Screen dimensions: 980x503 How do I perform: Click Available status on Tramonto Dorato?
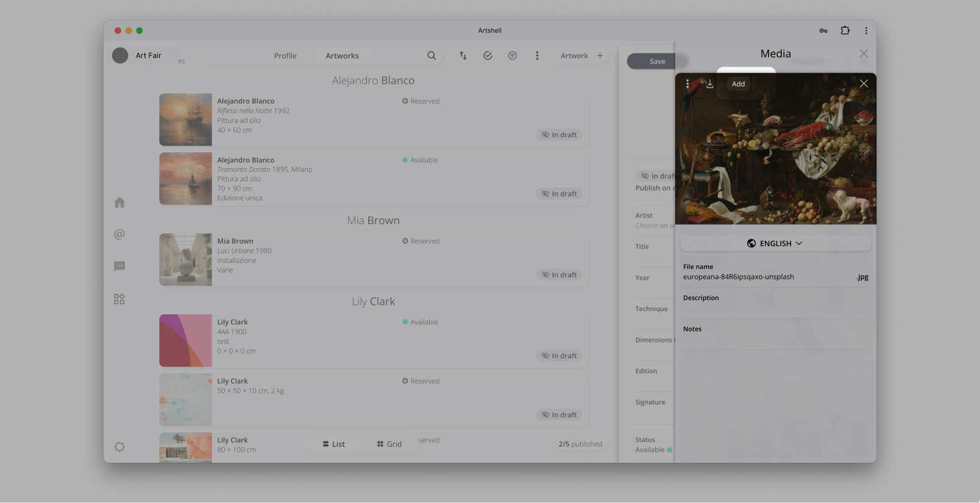click(420, 160)
